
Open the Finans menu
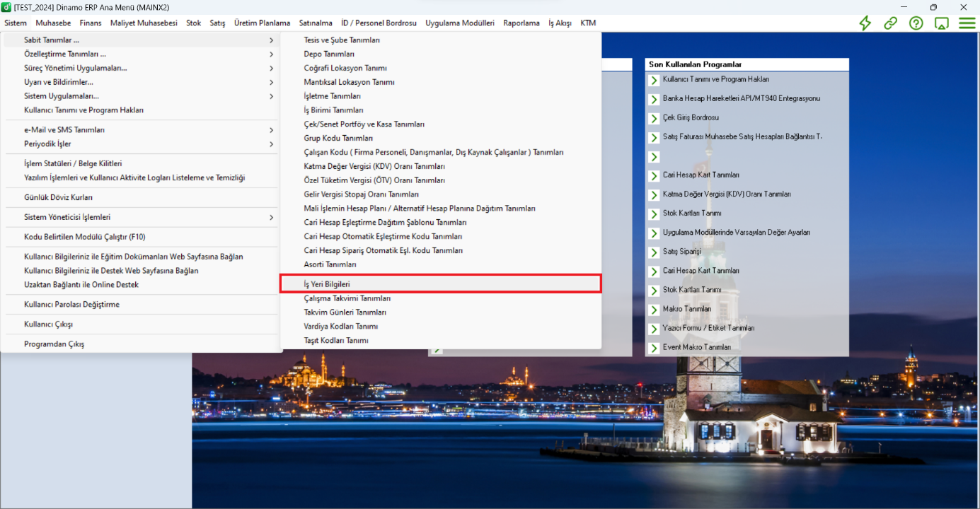pos(91,23)
